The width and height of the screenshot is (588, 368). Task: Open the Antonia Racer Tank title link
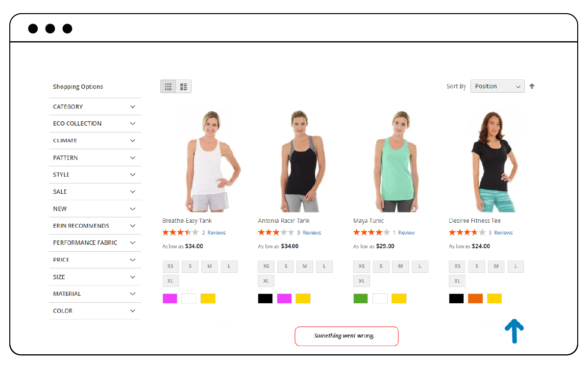(x=284, y=221)
